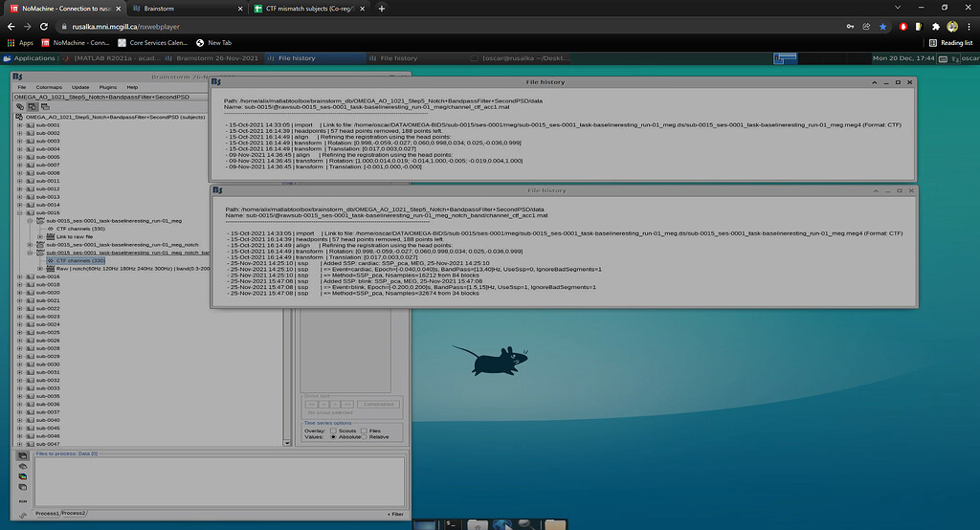The height and width of the screenshot is (530, 980).
Task: Click the process recordings icon beside Process1
Action: point(22,456)
